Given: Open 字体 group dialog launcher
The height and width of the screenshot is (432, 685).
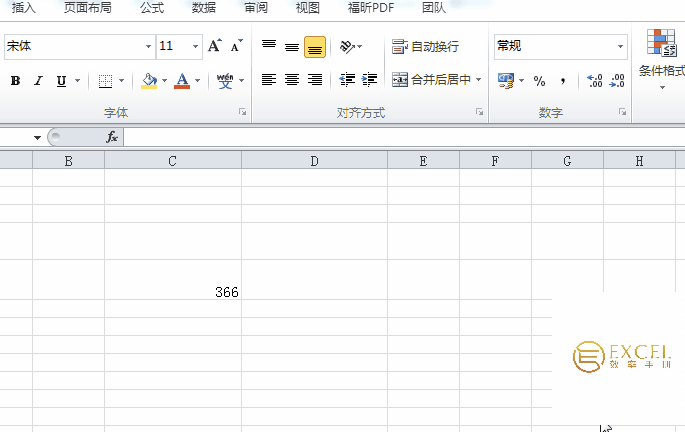Looking at the screenshot, I should [242, 112].
